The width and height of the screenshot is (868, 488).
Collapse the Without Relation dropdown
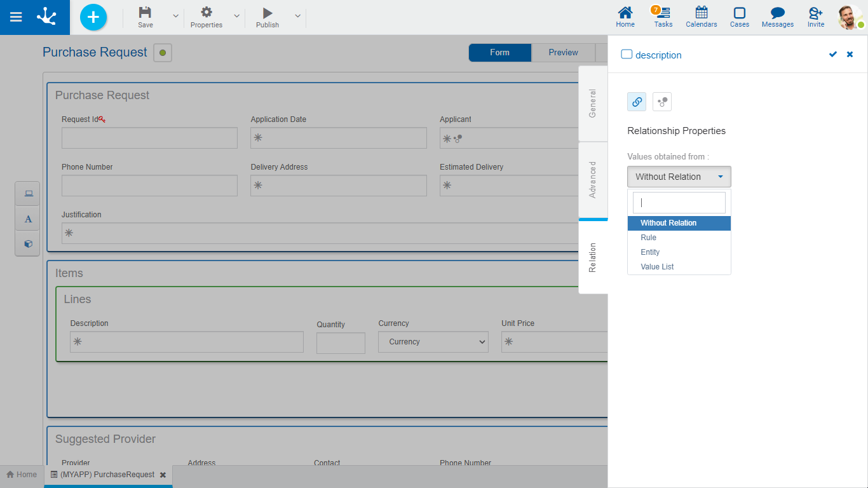coord(679,177)
